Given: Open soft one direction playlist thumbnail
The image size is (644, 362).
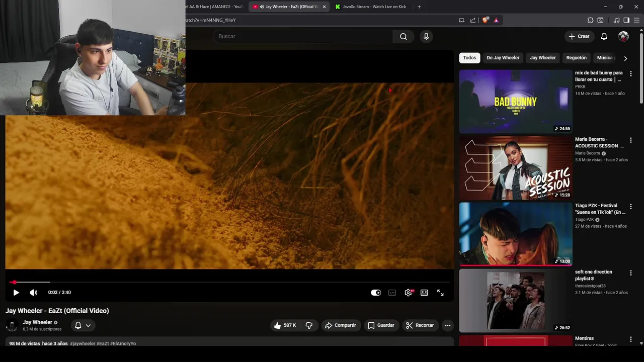Looking at the screenshot, I should [x=516, y=301].
